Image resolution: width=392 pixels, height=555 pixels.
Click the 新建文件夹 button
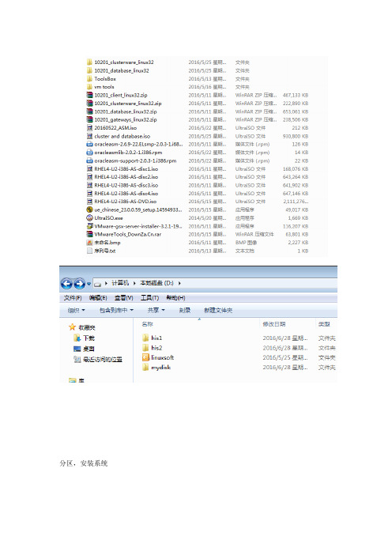tap(218, 310)
